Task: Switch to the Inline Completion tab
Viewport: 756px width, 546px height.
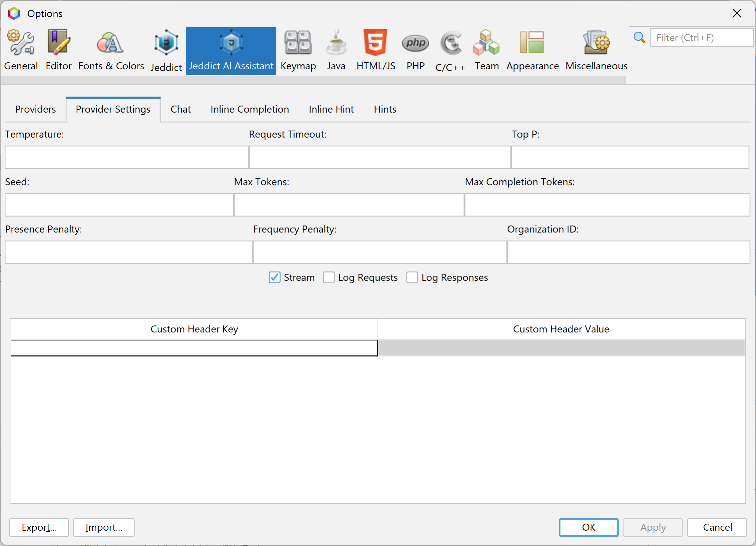Action: 249,109
